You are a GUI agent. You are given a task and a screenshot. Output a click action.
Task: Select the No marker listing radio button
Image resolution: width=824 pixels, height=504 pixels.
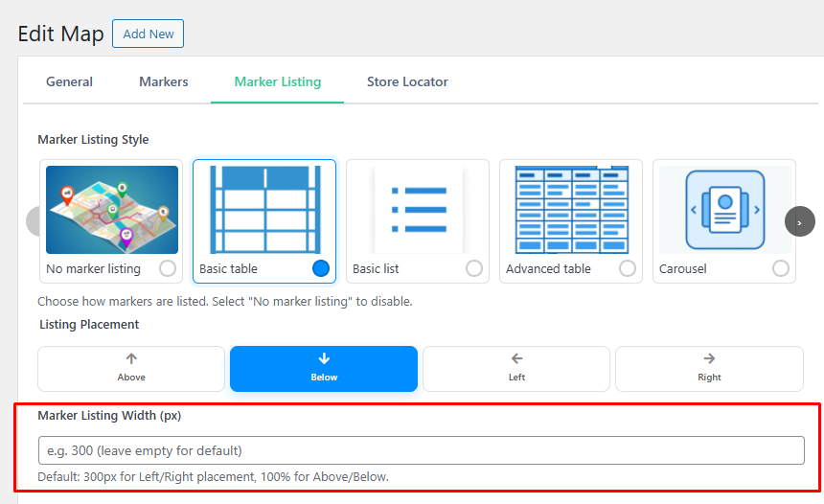(x=168, y=268)
